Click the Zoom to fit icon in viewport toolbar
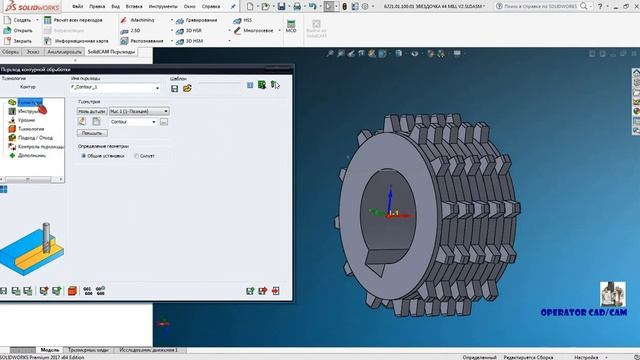This screenshot has width=640, height=360. (330, 53)
